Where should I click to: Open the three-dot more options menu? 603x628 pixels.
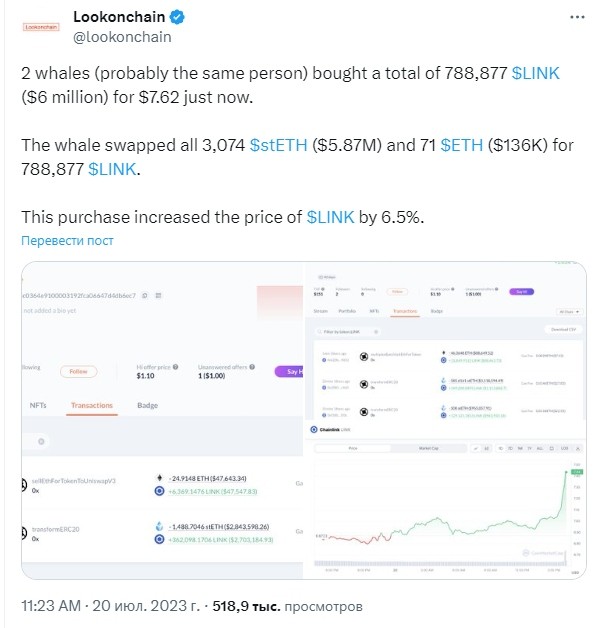577,17
